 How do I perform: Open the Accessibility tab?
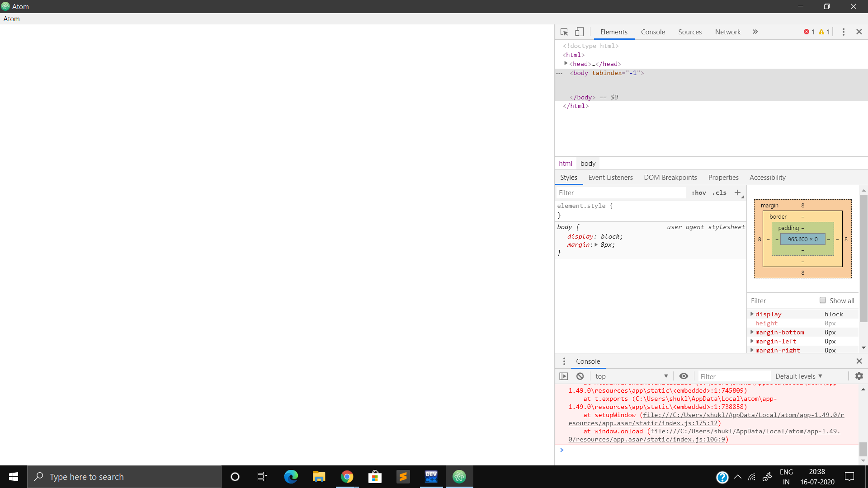(x=768, y=178)
